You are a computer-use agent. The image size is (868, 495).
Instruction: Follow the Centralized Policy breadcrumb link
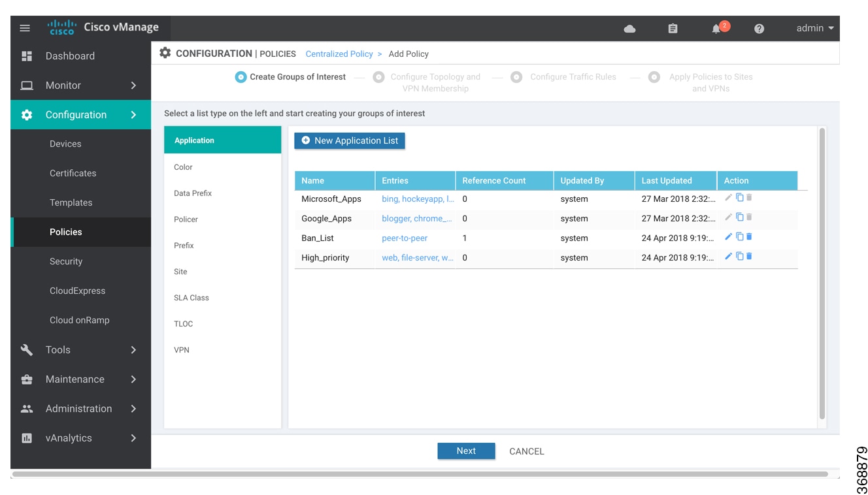coord(339,54)
